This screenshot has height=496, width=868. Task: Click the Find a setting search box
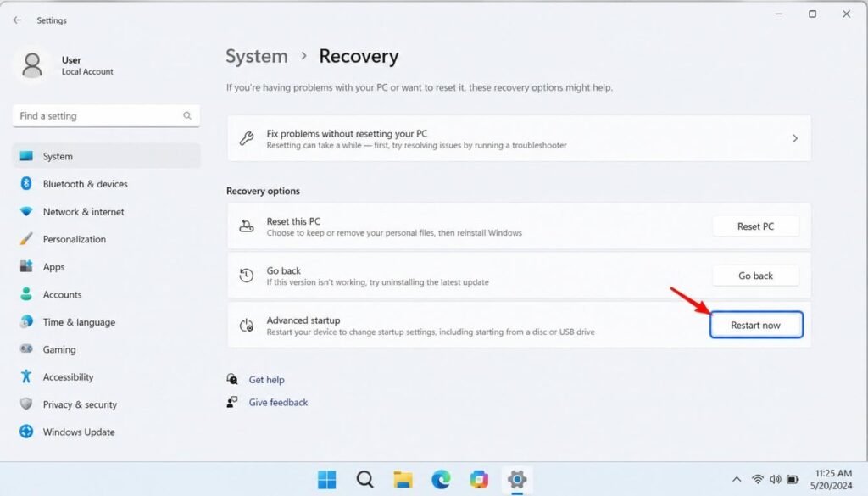[x=106, y=115]
